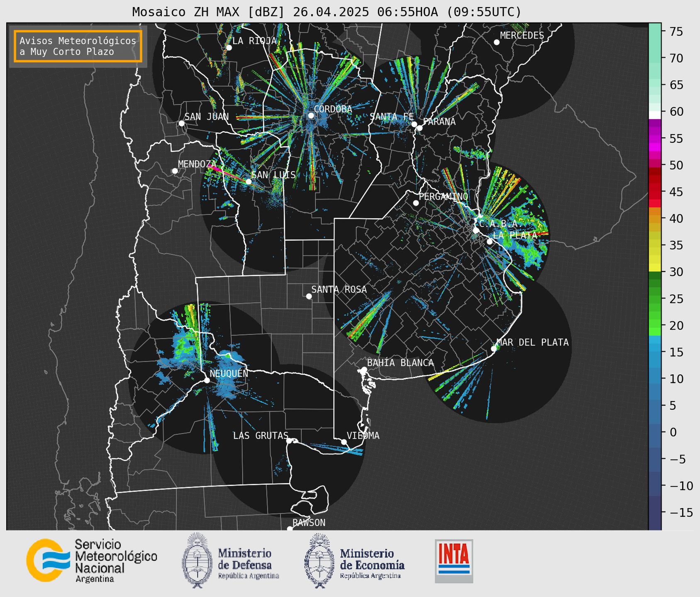Select the Las Grutas marker dot
Image resolution: width=700 pixels, height=597 pixels.
tap(289, 441)
